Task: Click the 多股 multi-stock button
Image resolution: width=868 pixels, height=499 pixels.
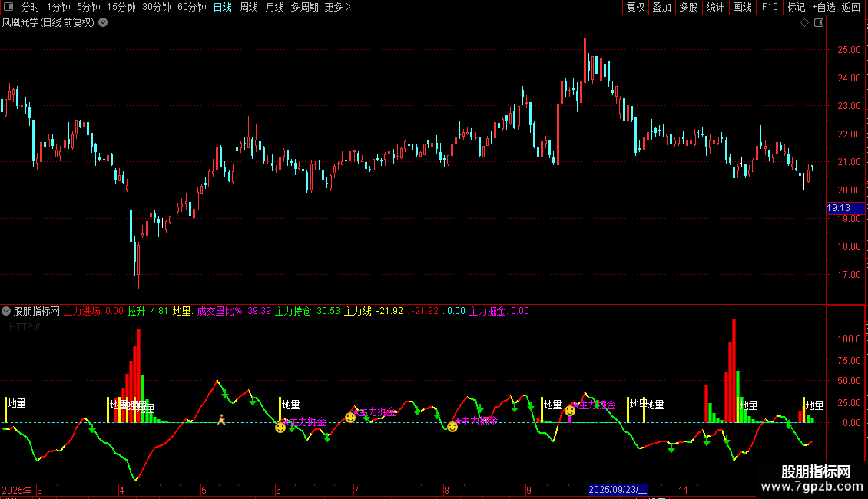Action: [688, 7]
